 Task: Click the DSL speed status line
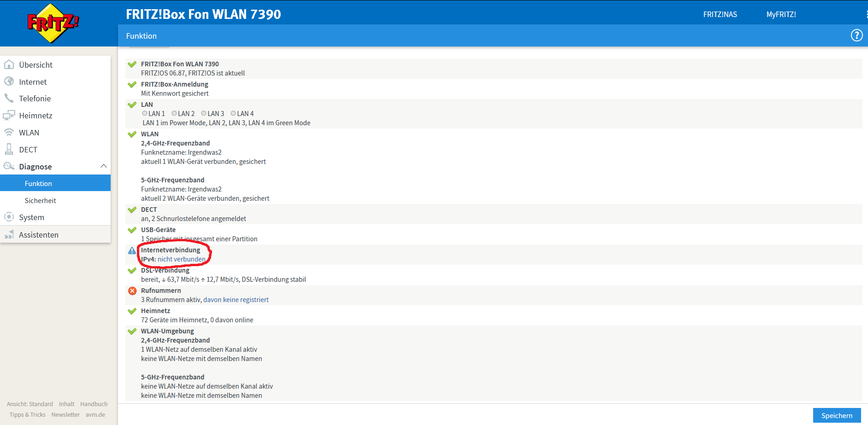224,279
